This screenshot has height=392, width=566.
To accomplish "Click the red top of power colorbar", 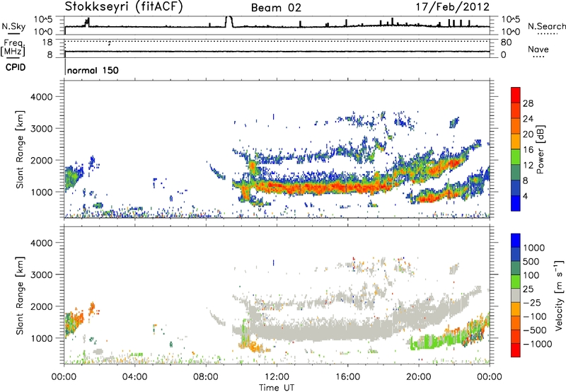I will (516, 95).
